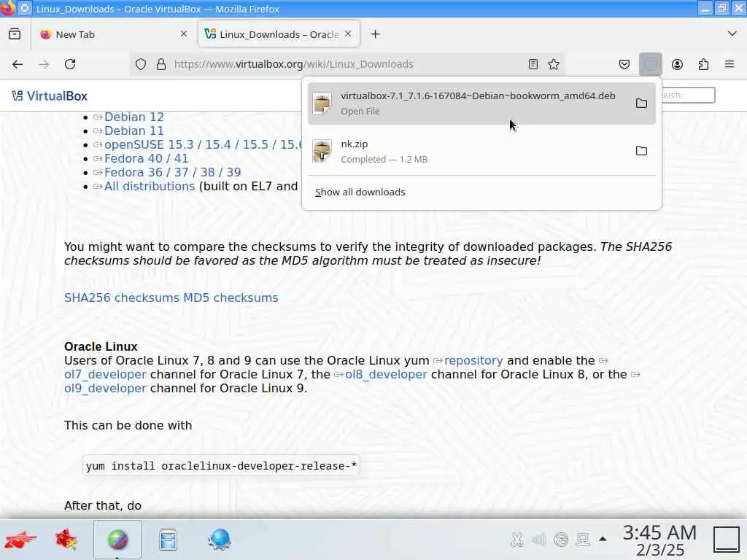Open All distributions download link

150,186
